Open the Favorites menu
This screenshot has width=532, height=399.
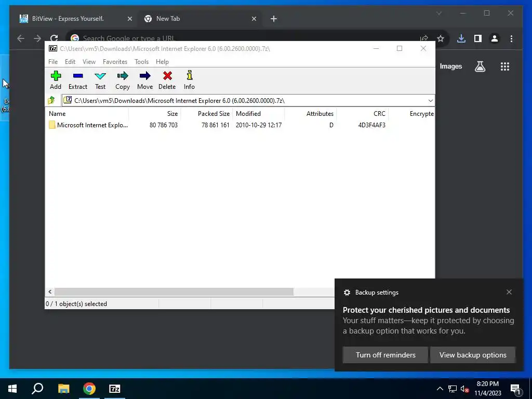tap(115, 61)
